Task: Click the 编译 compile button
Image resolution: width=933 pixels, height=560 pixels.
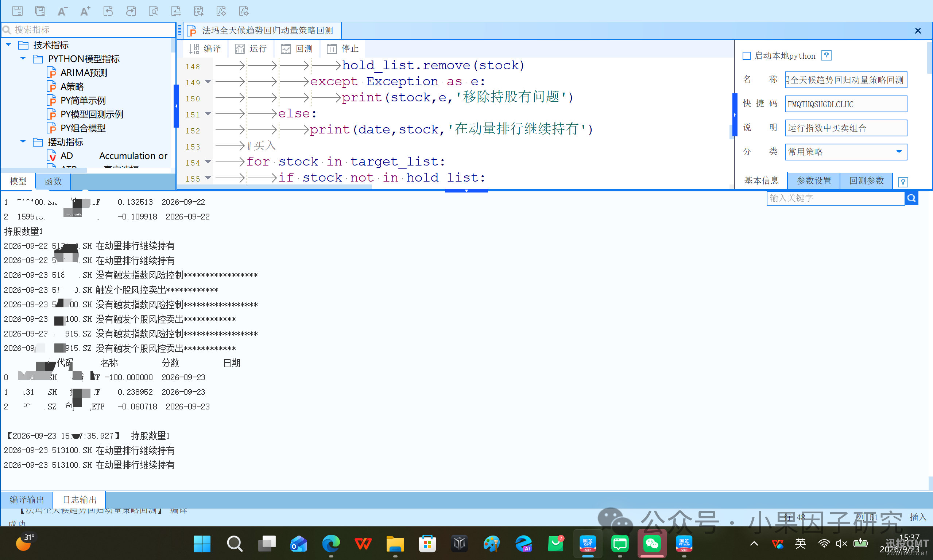Action: click(205, 49)
